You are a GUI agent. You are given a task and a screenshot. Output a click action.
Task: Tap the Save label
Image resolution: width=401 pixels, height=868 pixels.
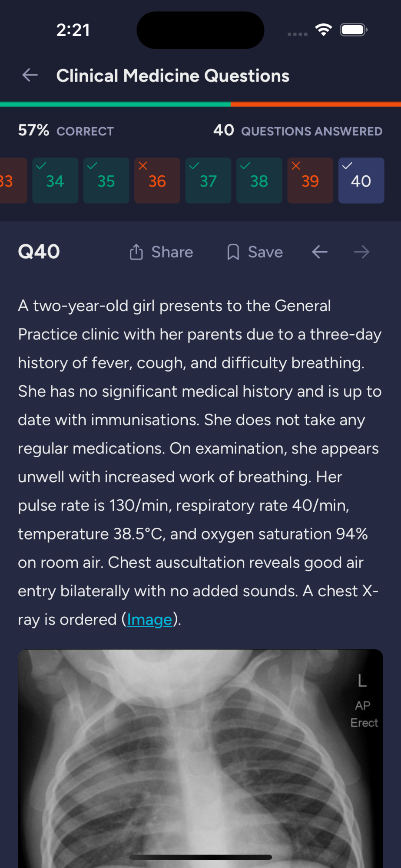coord(265,252)
